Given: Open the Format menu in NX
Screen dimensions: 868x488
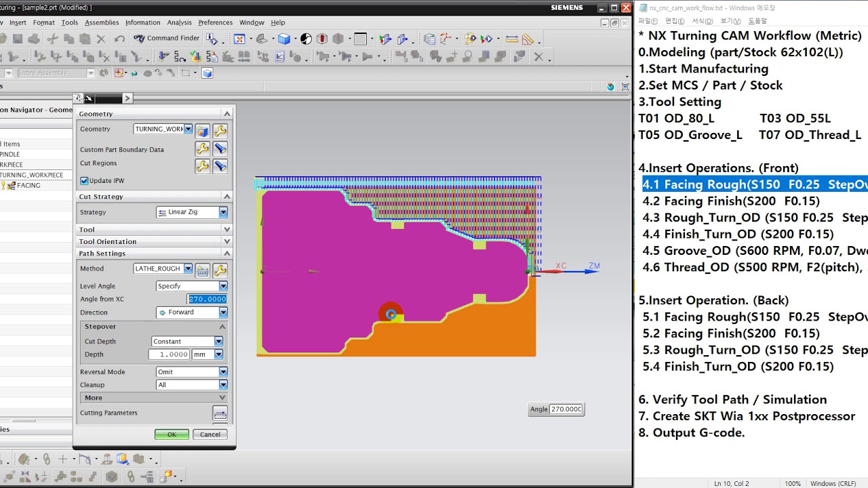Looking at the screenshot, I should coord(43,22).
